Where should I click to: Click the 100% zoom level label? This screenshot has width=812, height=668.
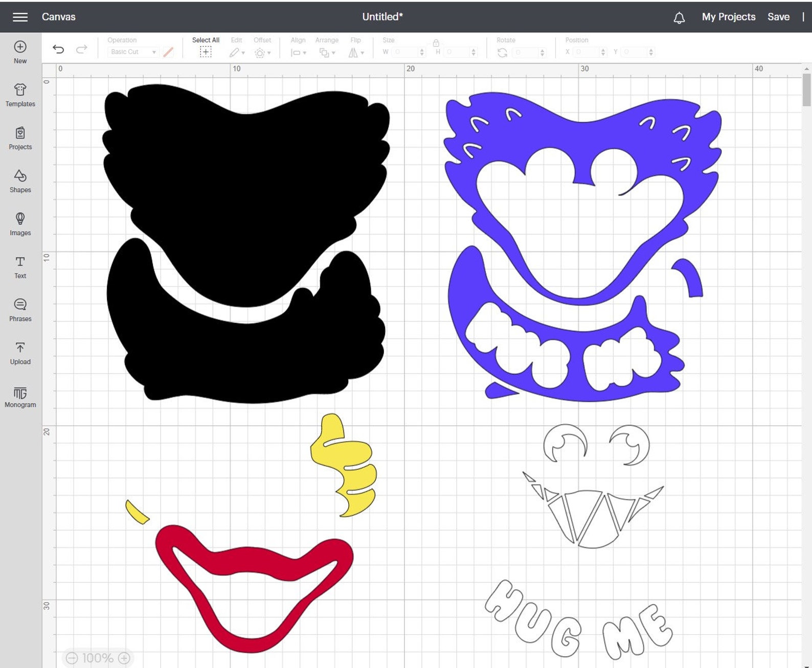(x=98, y=658)
